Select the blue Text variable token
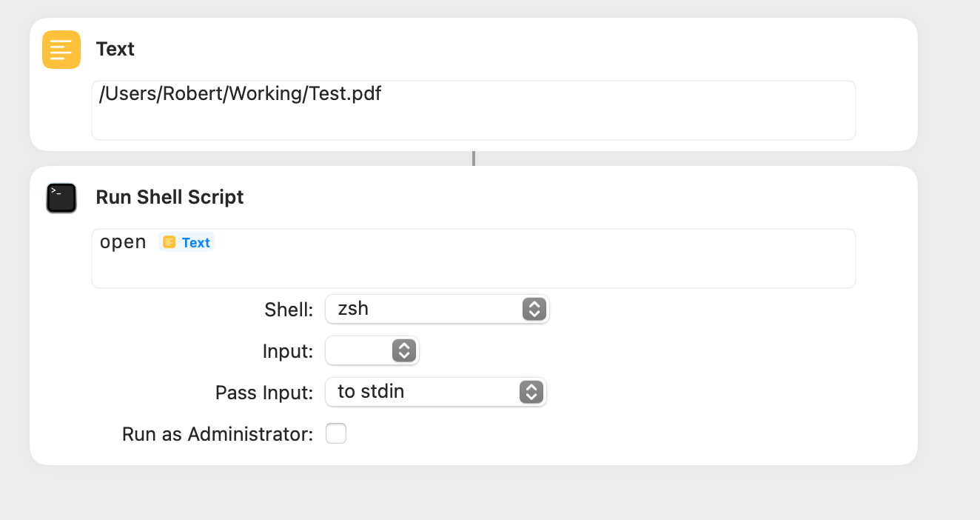This screenshot has height=520, width=980. click(x=187, y=242)
